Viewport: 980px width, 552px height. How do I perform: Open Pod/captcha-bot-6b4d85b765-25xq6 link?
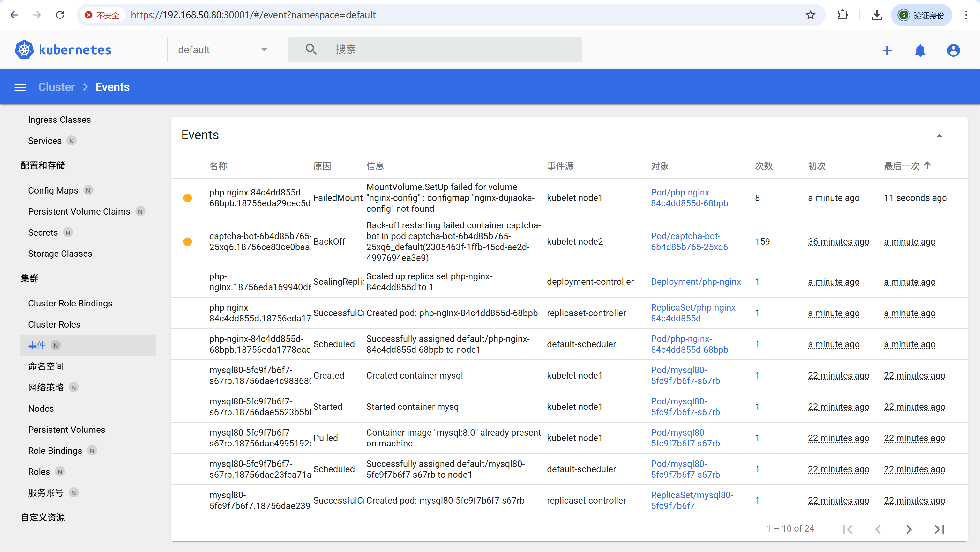[689, 241]
